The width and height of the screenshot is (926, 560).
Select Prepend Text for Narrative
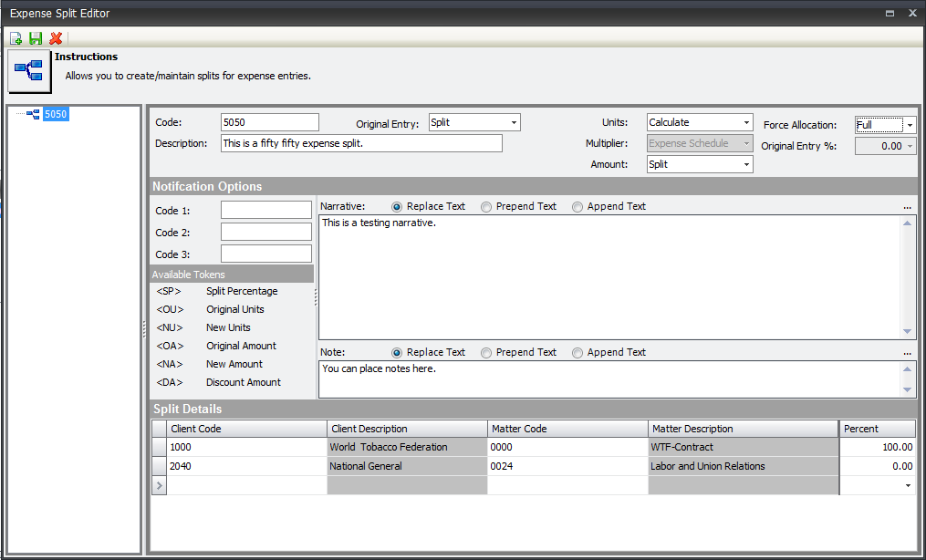[x=486, y=207]
